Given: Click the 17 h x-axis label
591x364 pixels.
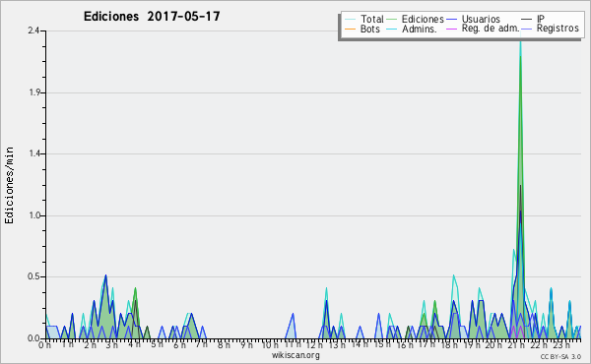Looking at the screenshot, I should [x=427, y=344].
